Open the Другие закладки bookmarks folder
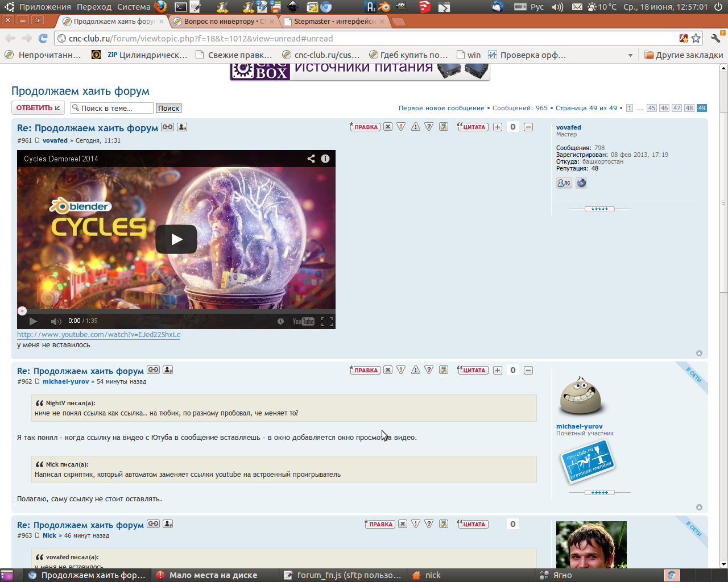Image resolution: width=728 pixels, height=582 pixels. coord(684,55)
